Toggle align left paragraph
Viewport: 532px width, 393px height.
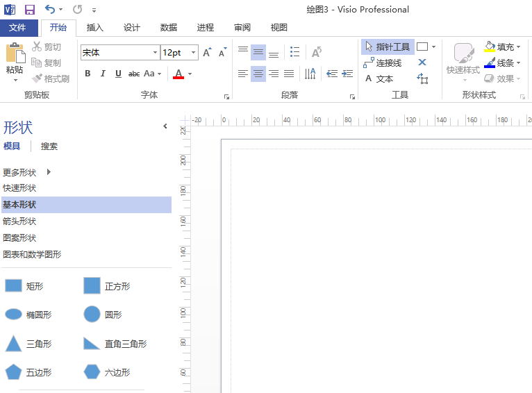242,74
